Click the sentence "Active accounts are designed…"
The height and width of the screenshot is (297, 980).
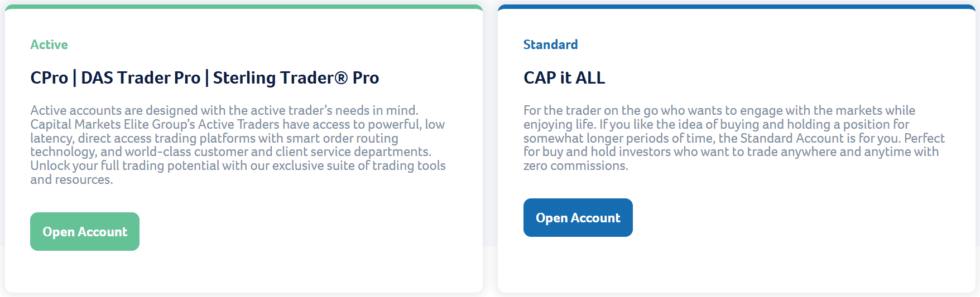tap(224, 110)
